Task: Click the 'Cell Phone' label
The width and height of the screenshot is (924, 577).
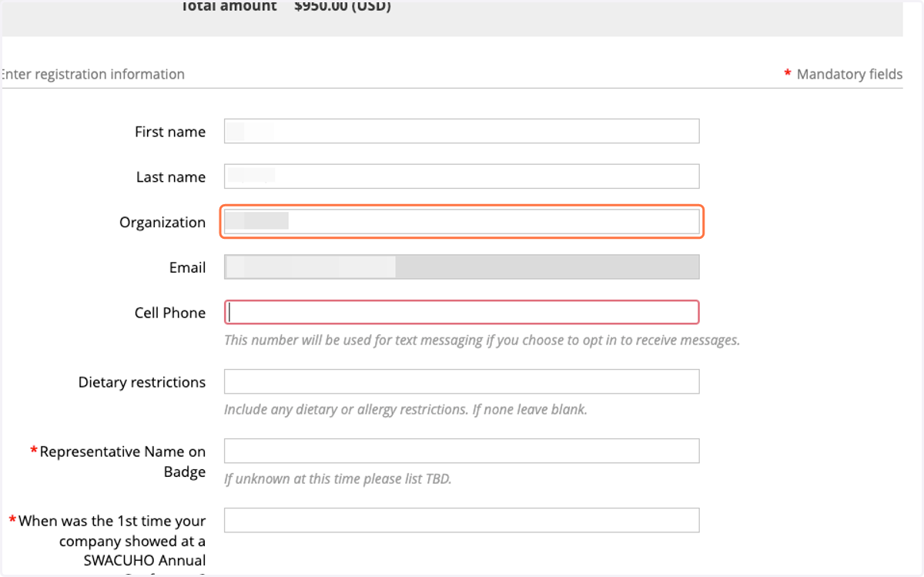Action: point(170,313)
